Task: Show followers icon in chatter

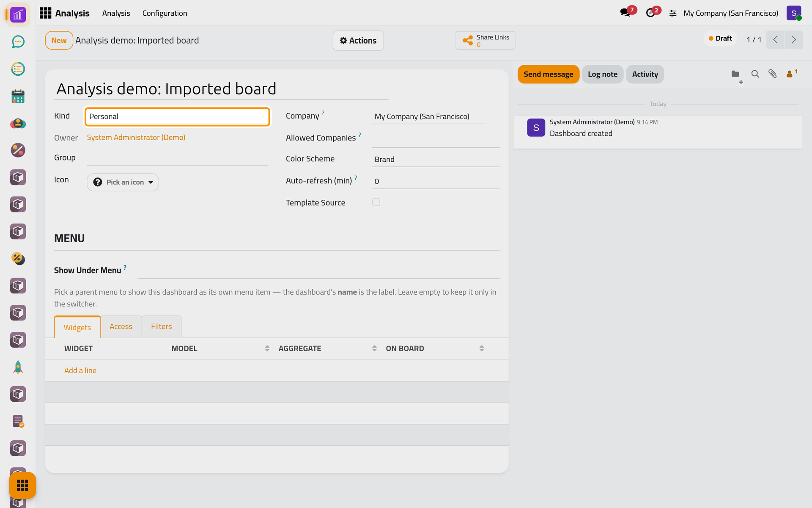Action: pos(791,74)
